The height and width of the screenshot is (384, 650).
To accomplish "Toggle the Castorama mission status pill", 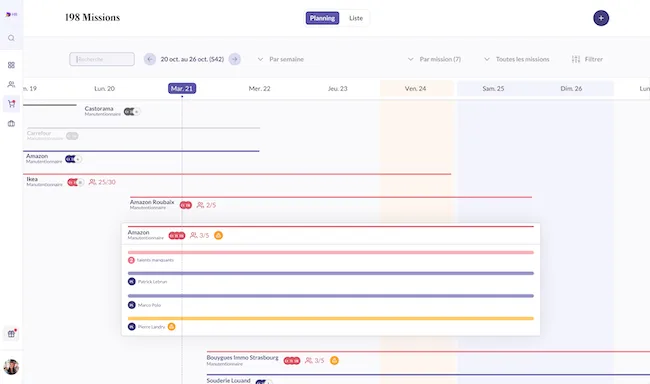I will 132,112.
